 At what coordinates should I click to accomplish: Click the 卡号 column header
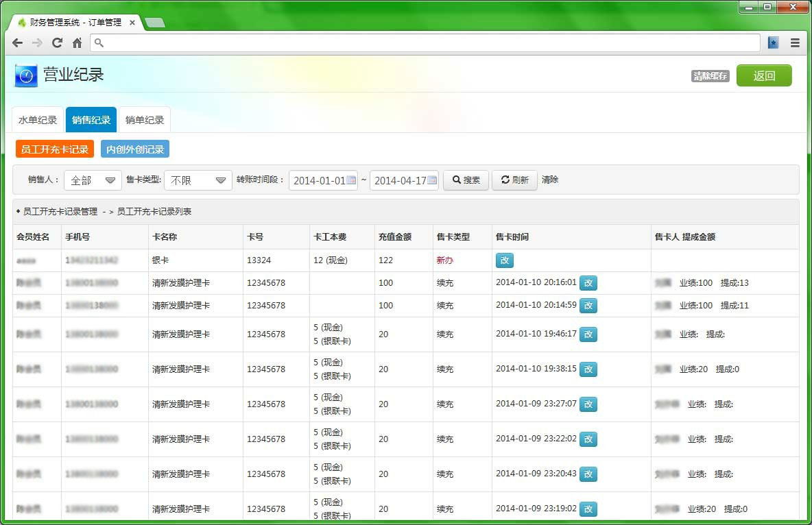(255, 237)
